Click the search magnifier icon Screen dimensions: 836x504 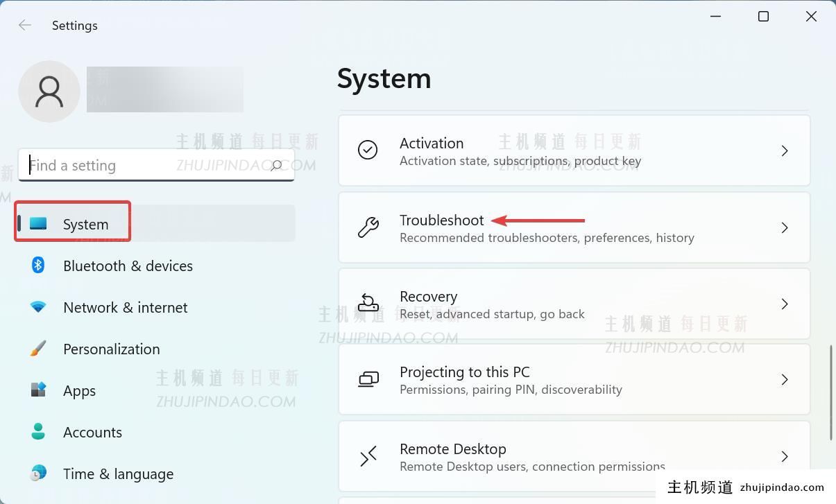(276, 165)
